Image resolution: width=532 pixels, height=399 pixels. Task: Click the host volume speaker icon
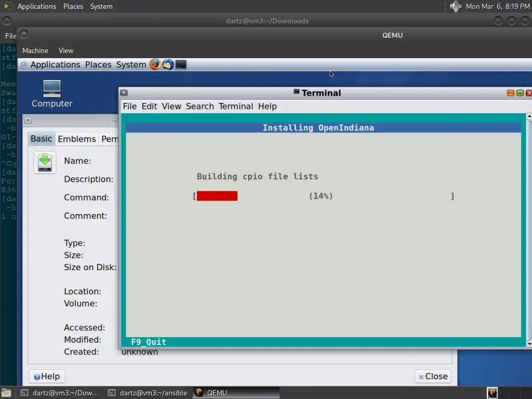click(x=455, y=6)
